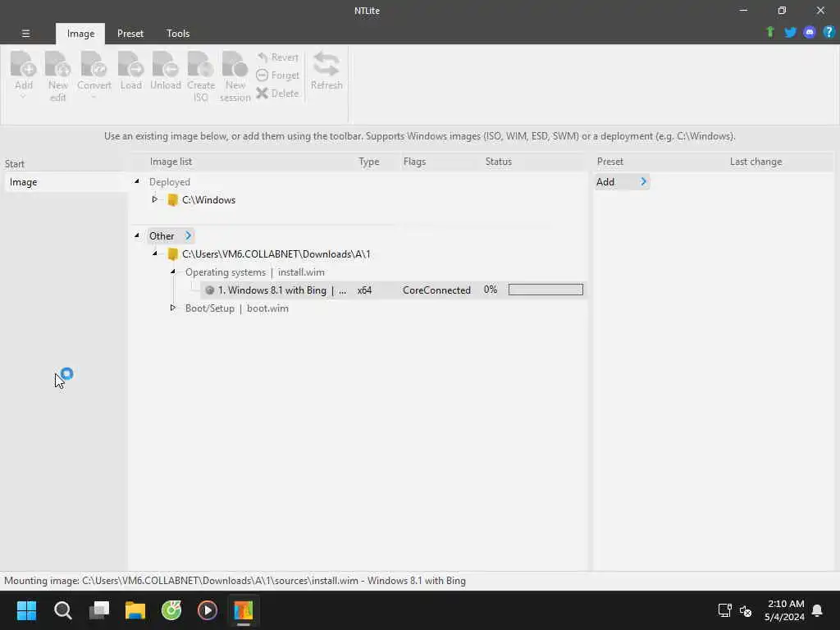This screenshot has width=840, height=630.
Task: Click the grey status dot for Windows 8.1
Action: [x=209, y=290]
